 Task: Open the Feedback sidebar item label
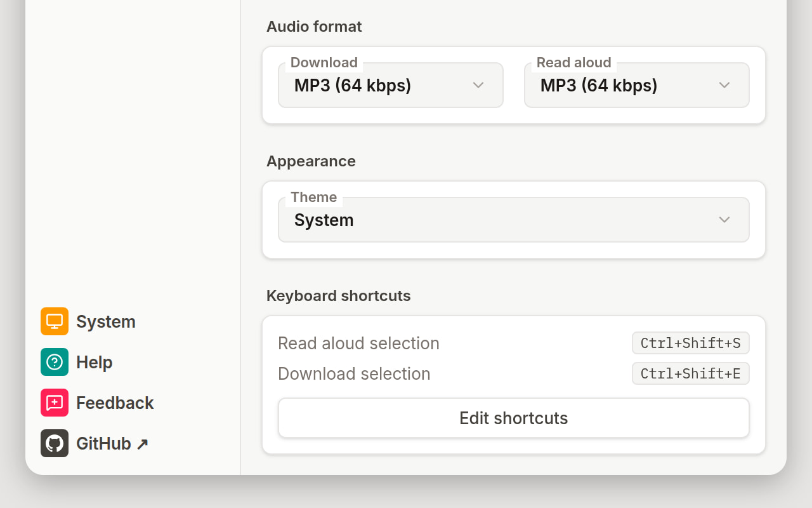[x=115, y=403]
